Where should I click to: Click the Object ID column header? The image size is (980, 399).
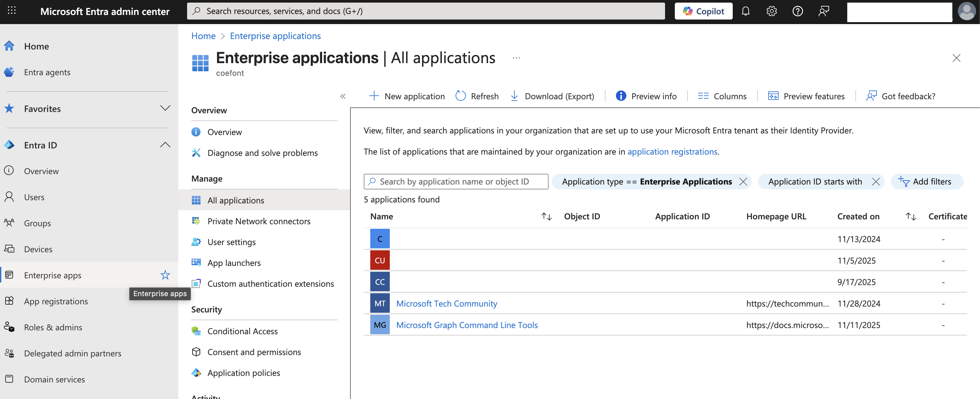click(582, 216)
